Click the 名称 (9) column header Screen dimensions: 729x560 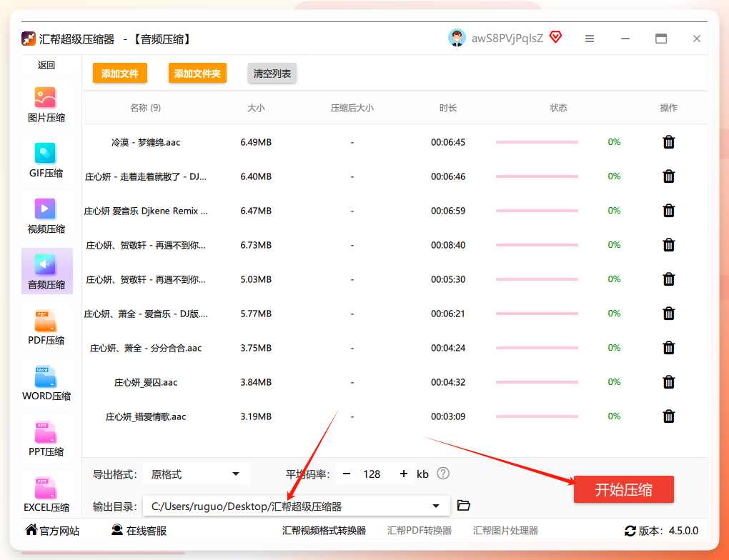(146, 108)
